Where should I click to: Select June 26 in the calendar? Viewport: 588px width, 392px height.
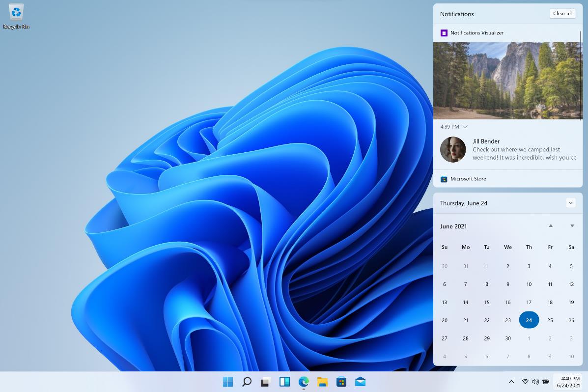(571, 320)
